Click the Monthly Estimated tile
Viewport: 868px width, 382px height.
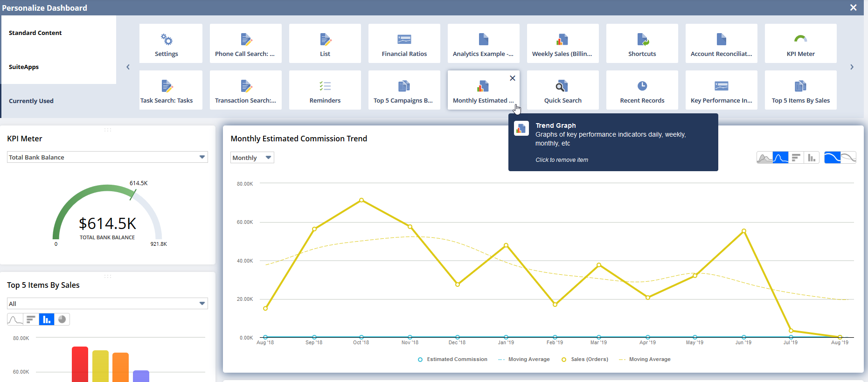tap(484, 90)
